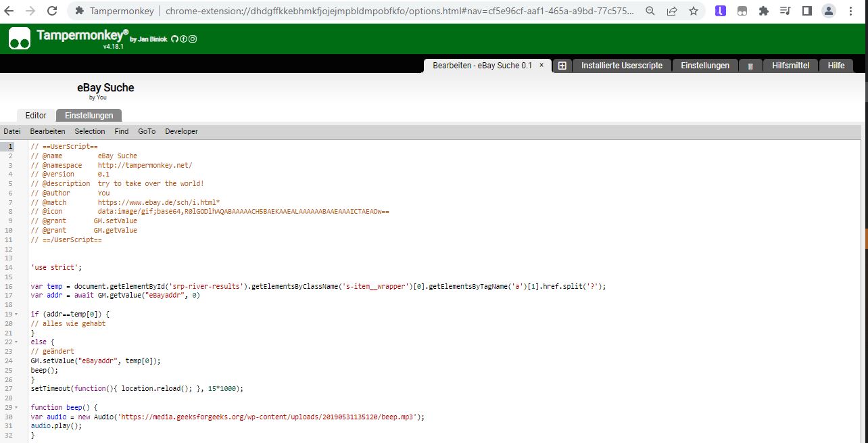The width and height of the screenshot is (868, 443).
Task: Click the @match ebay.de URL line
Action: (126, 202)
